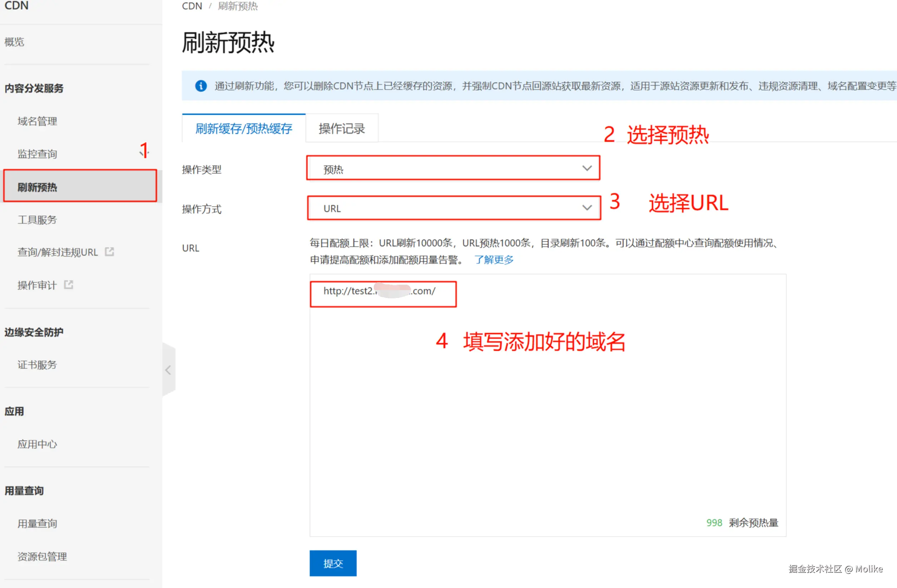The height and width of the screenshot is (588, 897).
Task: Select 刷新预热 in the sidebar
Action: tap(37, 187)
